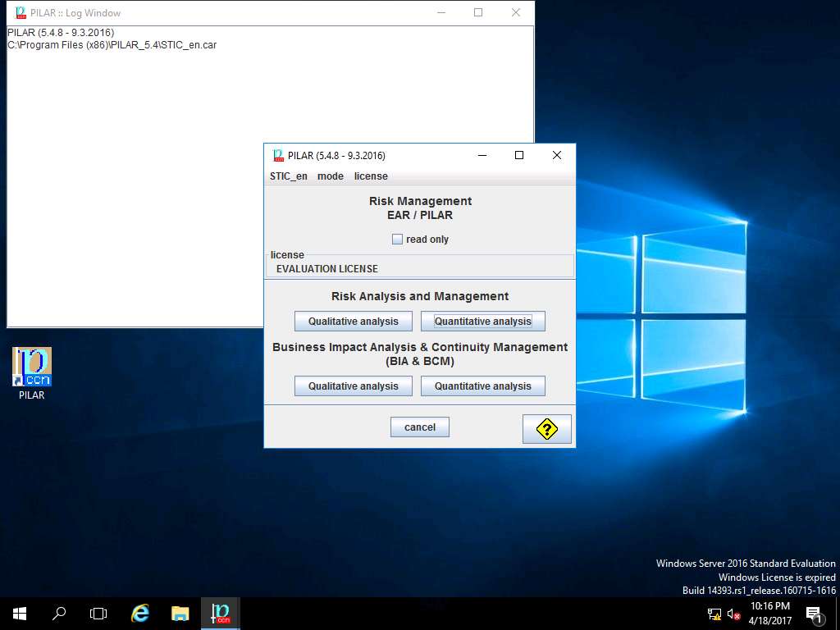
Task: Click the taskbar clock showing 10:16 PM
Action: 769,614
